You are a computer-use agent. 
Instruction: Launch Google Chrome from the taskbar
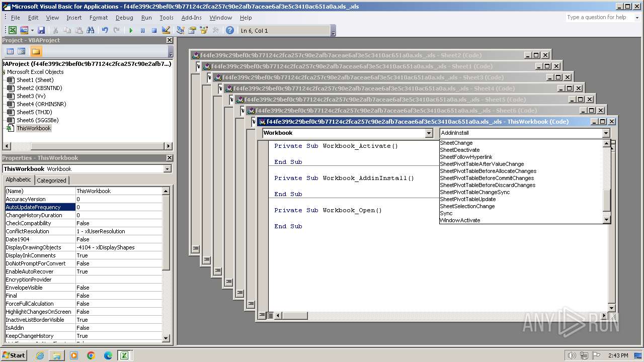coord(91,355)
